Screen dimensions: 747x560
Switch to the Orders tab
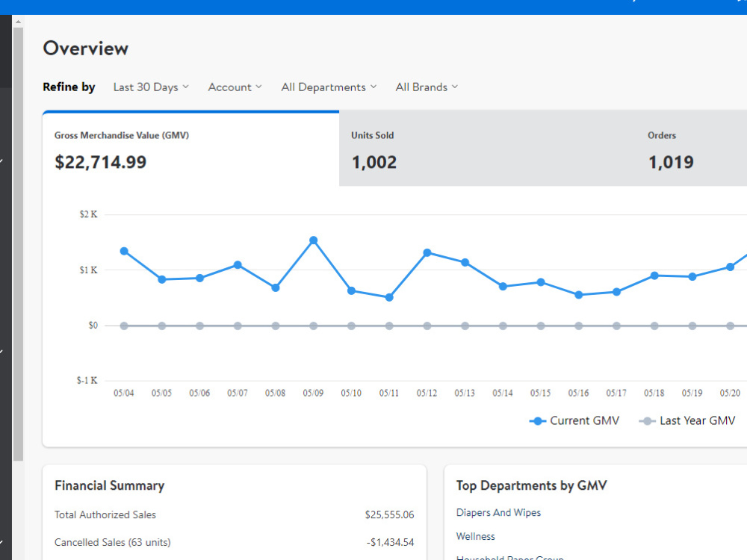pyautogui.click(x=692, y=149)
